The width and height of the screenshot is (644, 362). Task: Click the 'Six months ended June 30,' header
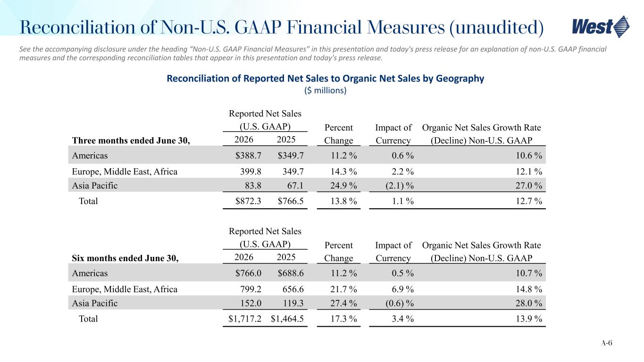click(125, 258)
